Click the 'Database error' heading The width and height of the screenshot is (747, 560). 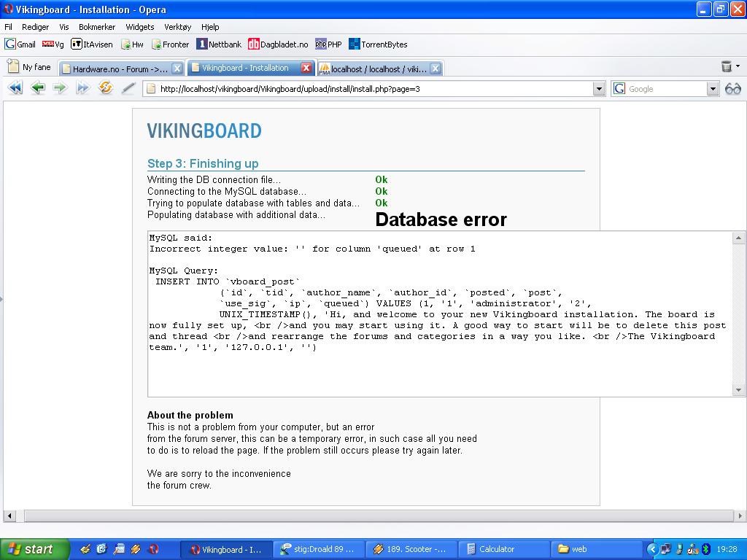pos(441,219)
